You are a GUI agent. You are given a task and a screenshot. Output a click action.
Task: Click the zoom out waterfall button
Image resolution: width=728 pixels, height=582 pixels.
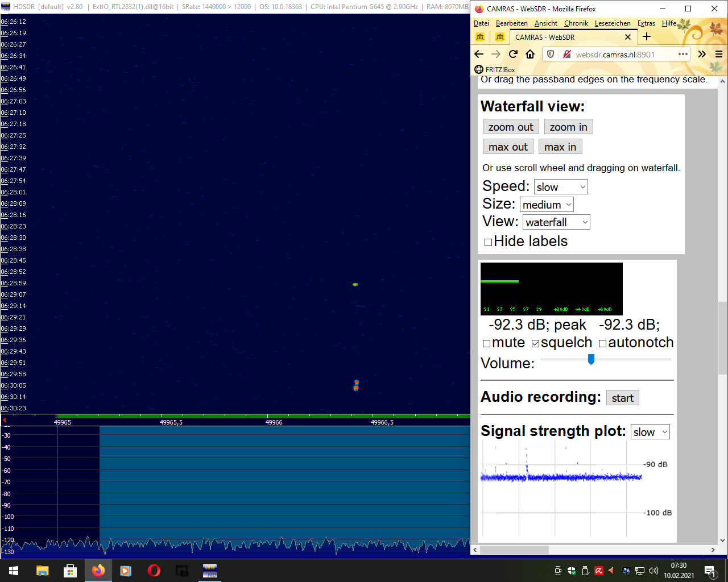511,127
